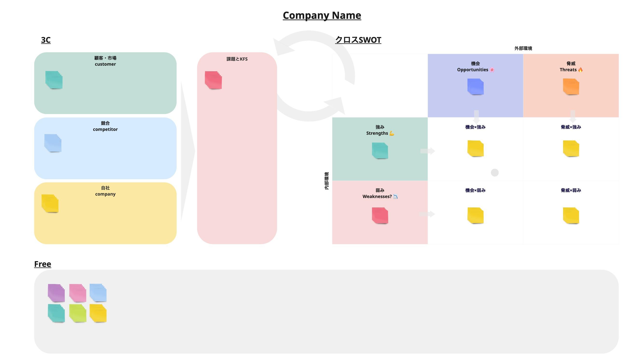Click the orange sticky stack under Threats
The height and width of the screenshot is (362, 644).
pos(571,86)
